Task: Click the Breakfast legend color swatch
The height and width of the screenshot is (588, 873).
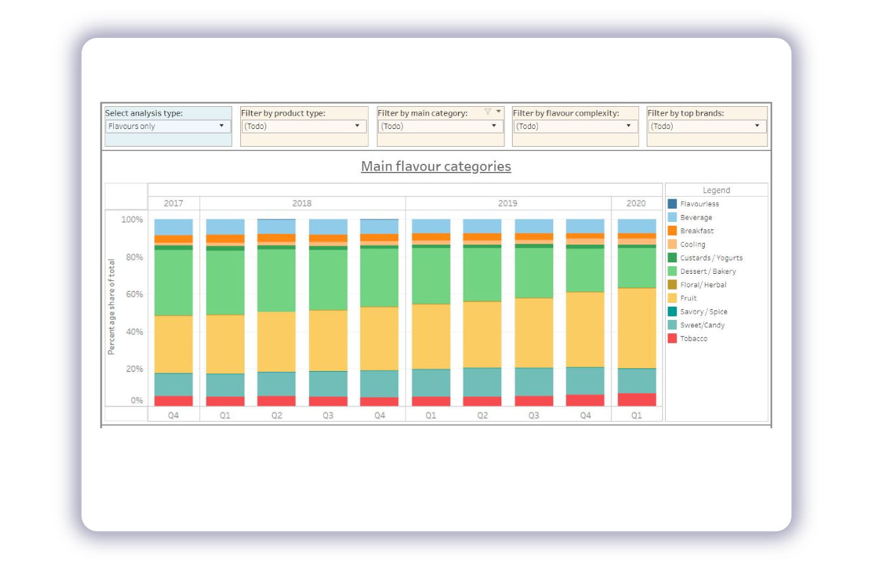Action: (x=673, y=231)
